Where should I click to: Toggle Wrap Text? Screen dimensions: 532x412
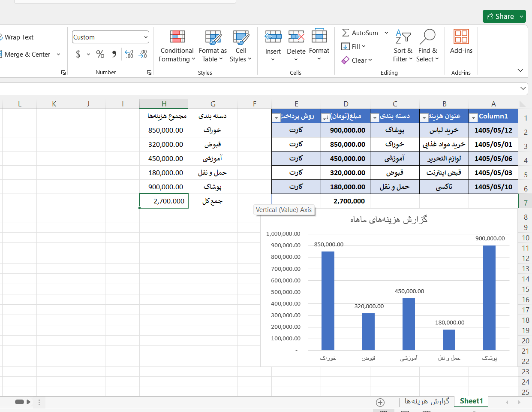(17, 37)
